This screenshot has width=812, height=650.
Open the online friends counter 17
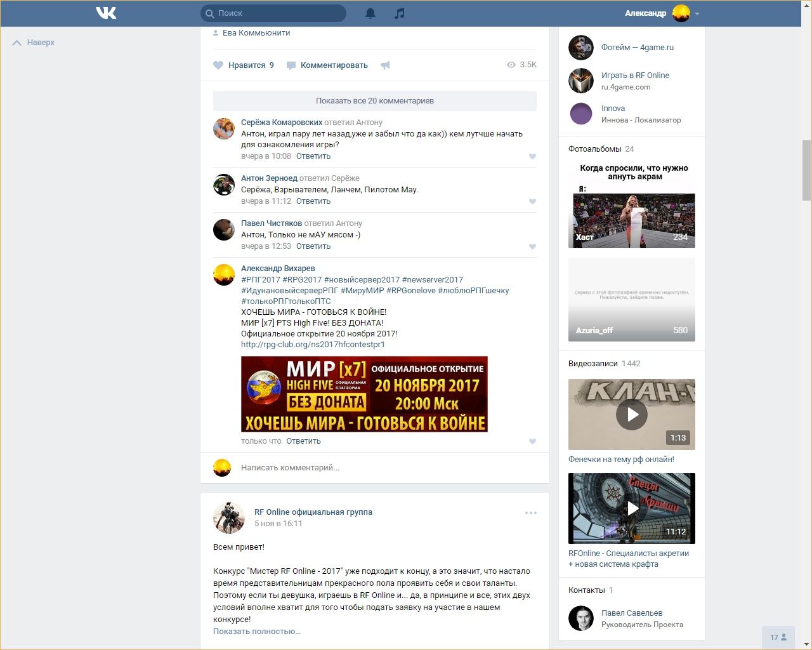tap(778, 637)
